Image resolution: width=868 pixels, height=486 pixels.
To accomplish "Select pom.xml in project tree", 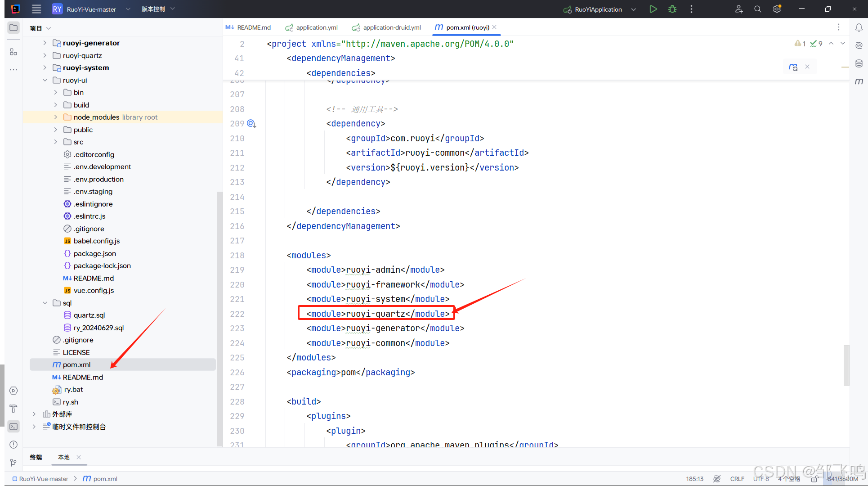I will point(123,364).
